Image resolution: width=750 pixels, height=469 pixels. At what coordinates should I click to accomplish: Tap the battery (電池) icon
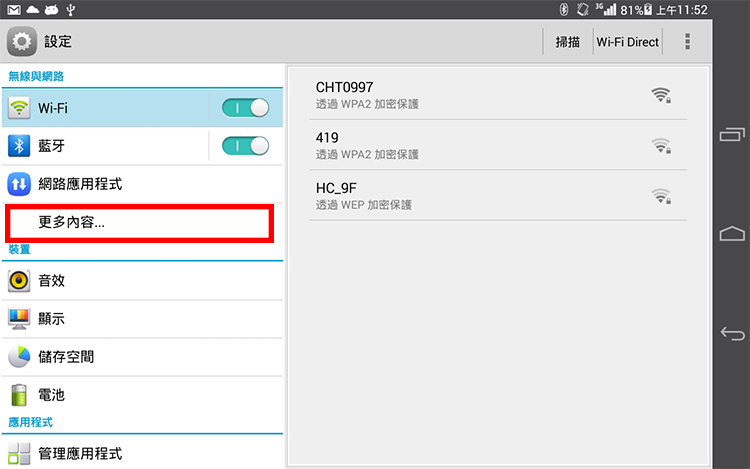point(20,395)
